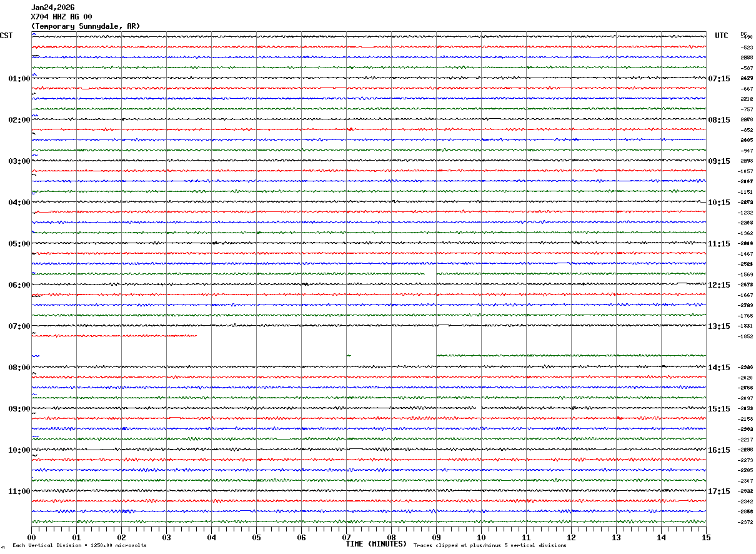This screenshot has height=554, width=756.
Task: Select the 01:00 CST row label
Action: pyautogui.click(x=19, y=79)
